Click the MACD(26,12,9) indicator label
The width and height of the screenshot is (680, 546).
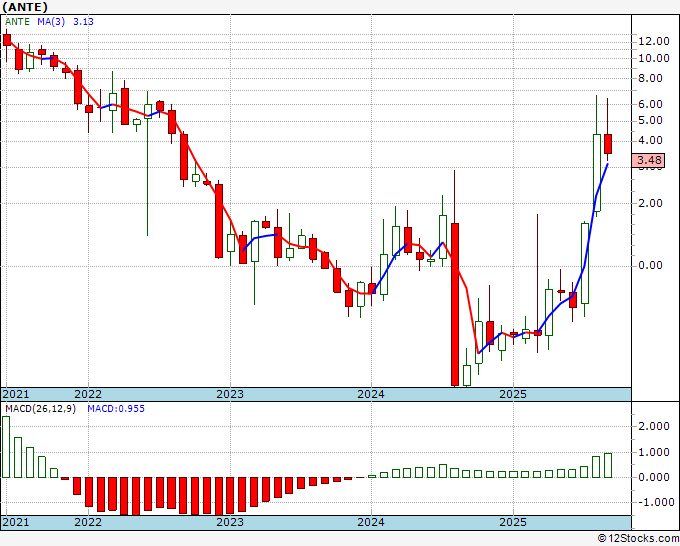click(40, 409)
